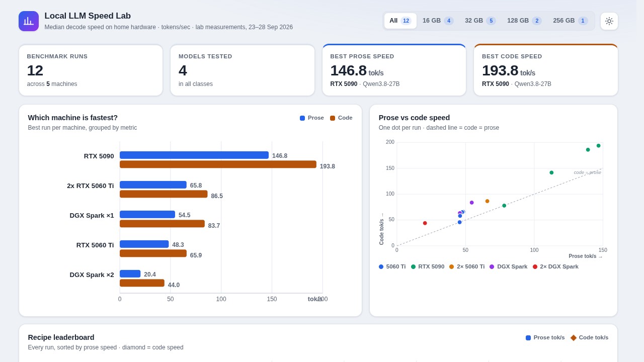This screenshot has height=362, width=644.
Task: Toggle Code series in machine chart legend
Action: pyautogui.click(x=341, y=118)
